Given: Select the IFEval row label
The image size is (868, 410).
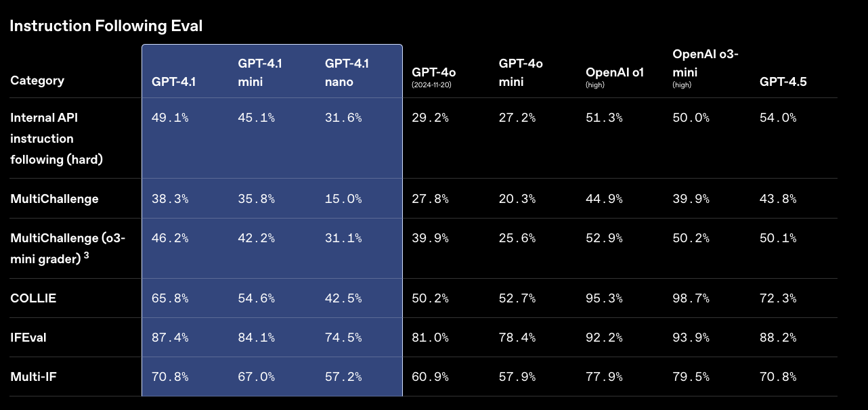Looking at the screenshot, I should tap(28, 338).
